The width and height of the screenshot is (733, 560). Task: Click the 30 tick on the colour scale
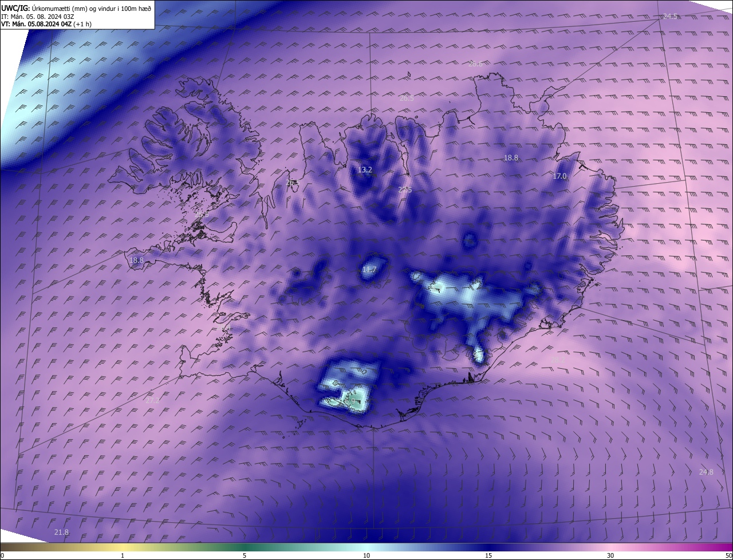pos(610,555)
